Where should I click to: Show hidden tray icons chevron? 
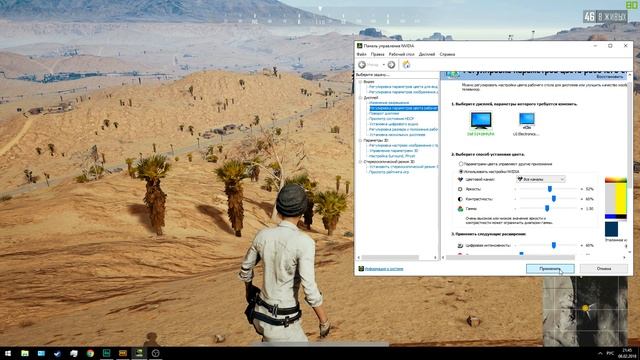click(600, 353)
